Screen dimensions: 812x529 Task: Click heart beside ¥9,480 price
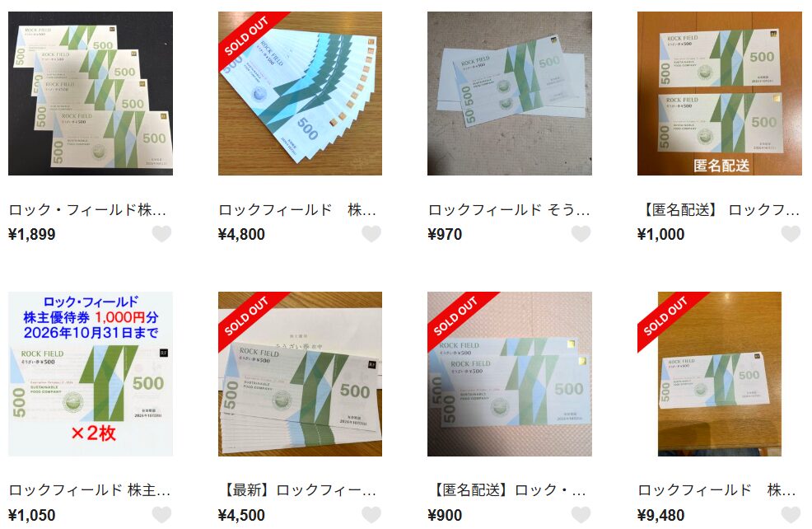pos(791,515)
